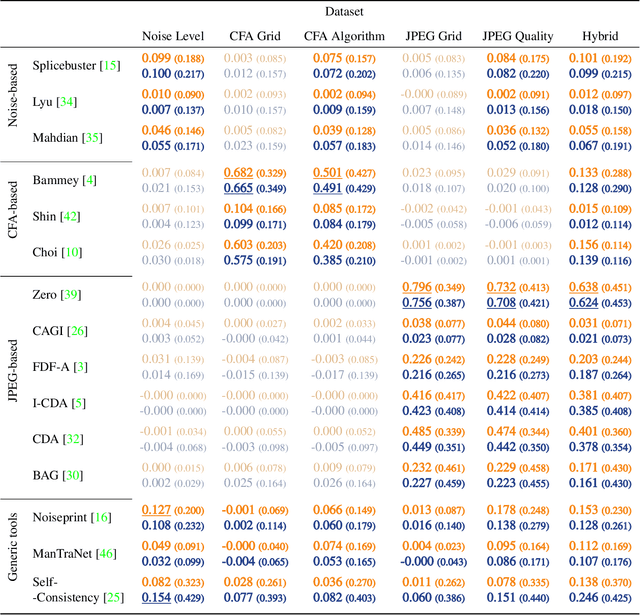Viewport: 640px width, 615px height.
Task: Open citation [16] next to Noiseprint
Action: point(101,517)
